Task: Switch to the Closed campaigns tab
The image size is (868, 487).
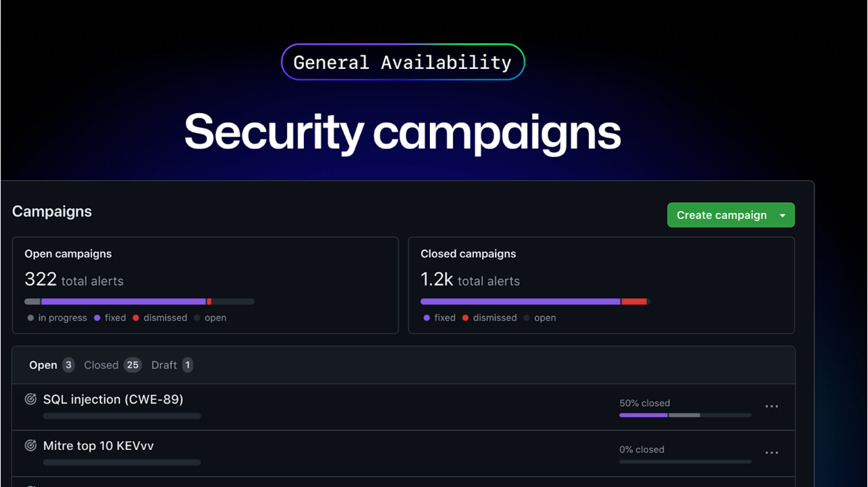Action: [102, 365]
